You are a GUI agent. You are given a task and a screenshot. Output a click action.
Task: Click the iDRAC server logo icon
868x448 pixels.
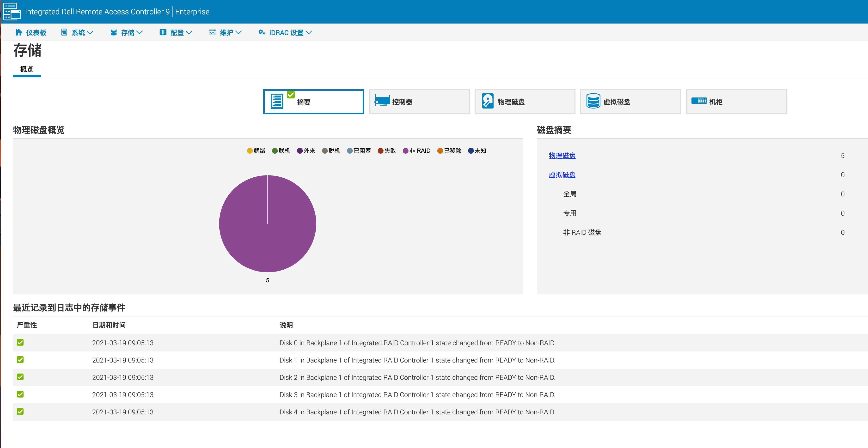click(12, 12)
